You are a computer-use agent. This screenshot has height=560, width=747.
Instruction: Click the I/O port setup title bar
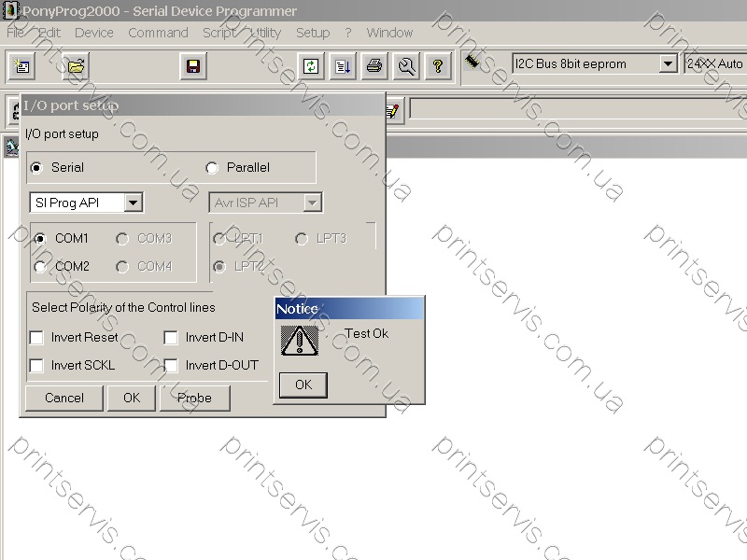click(x=203, y=105)
